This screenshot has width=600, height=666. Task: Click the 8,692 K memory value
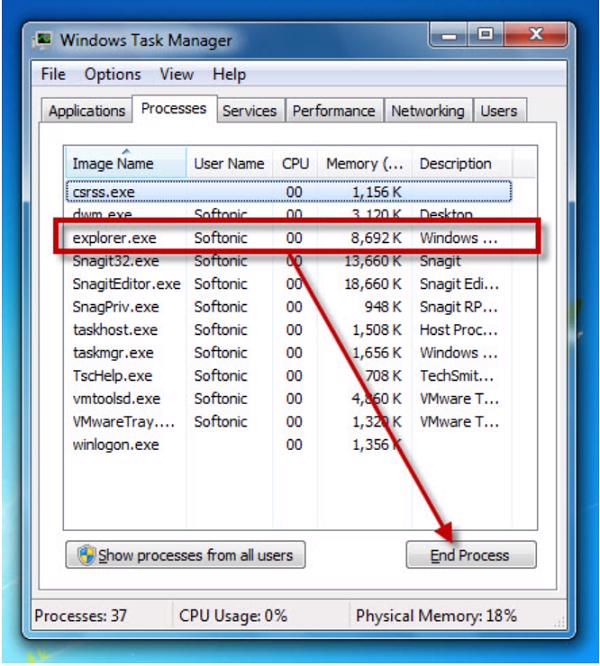point(376,238)
